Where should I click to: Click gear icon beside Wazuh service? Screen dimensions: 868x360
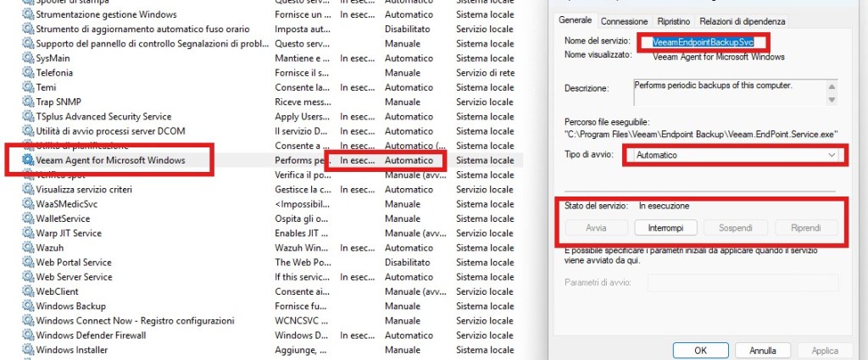point(28,247)
